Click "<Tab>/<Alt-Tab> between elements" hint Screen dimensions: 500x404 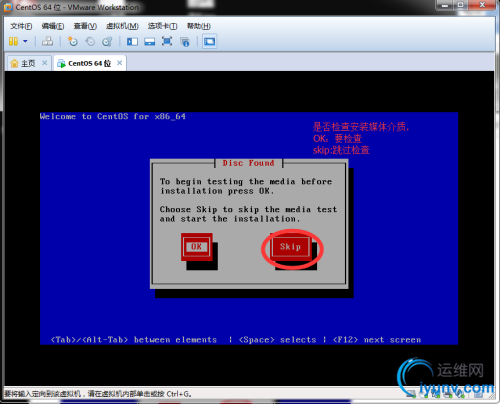click(134, 340)
